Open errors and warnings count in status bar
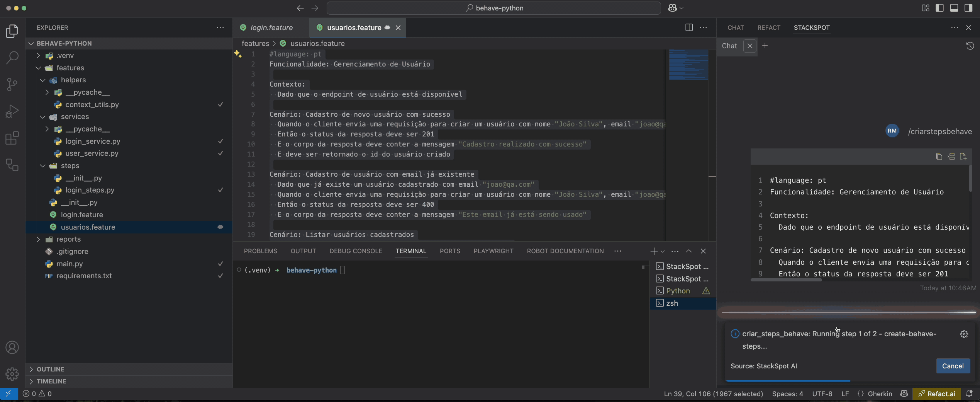 [x=37, y=393]
